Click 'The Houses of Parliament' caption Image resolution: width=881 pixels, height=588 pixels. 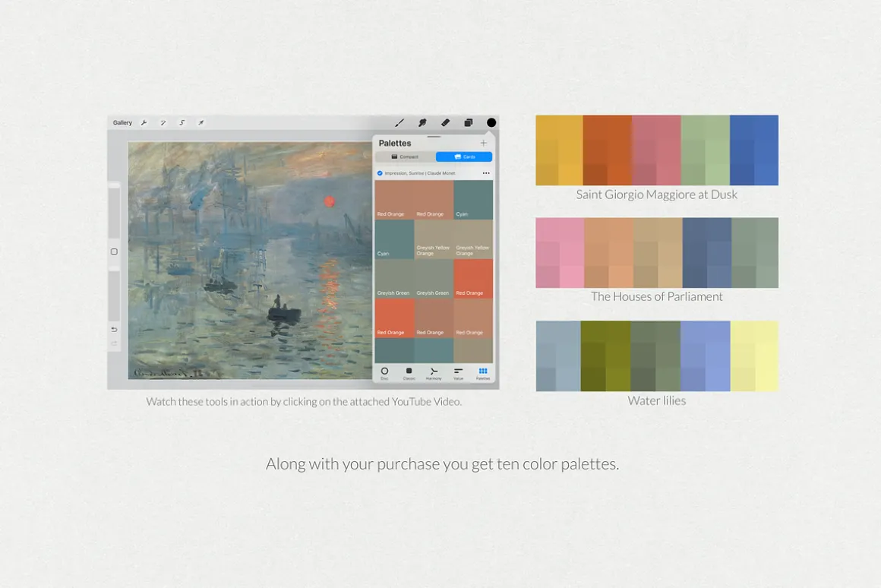pyautogui.click(x=657, y=297)
